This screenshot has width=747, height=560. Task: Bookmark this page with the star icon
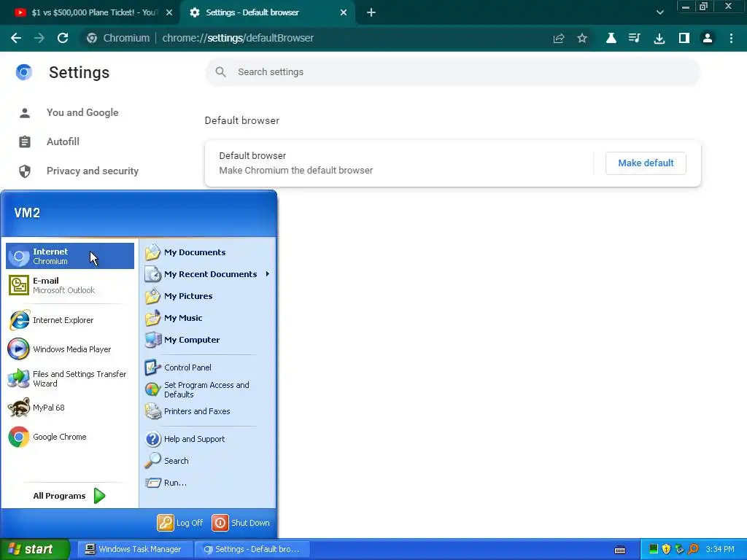click(x=581, y=38)
